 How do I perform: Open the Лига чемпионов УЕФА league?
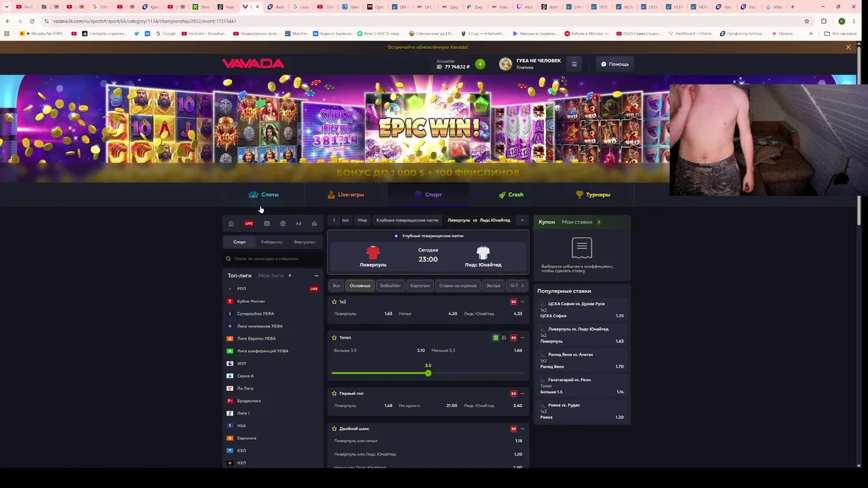click(273, 326)
